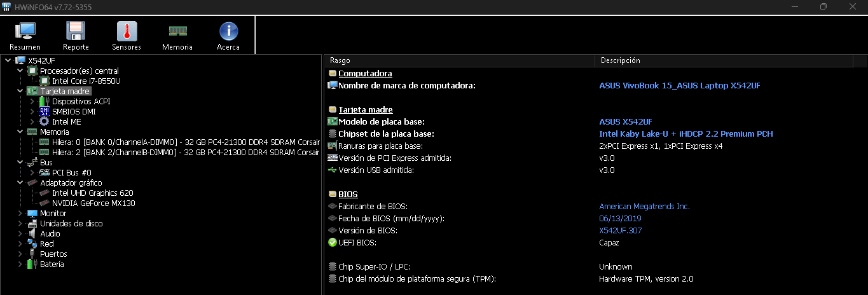Expand the PCI Bus #0 node

(32, 172)
